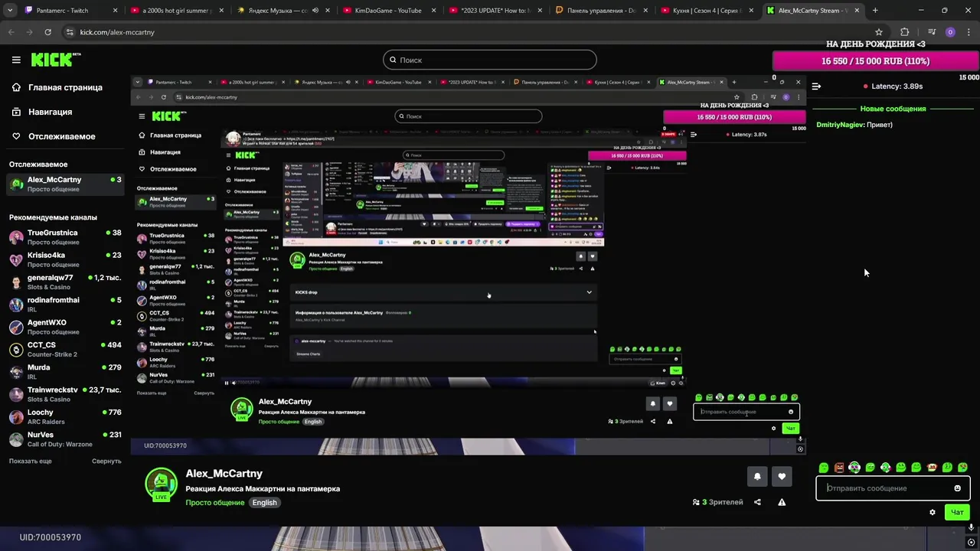980x551 pixels.
Task: Open chat settings gear icon
Action: click(932, 513)
